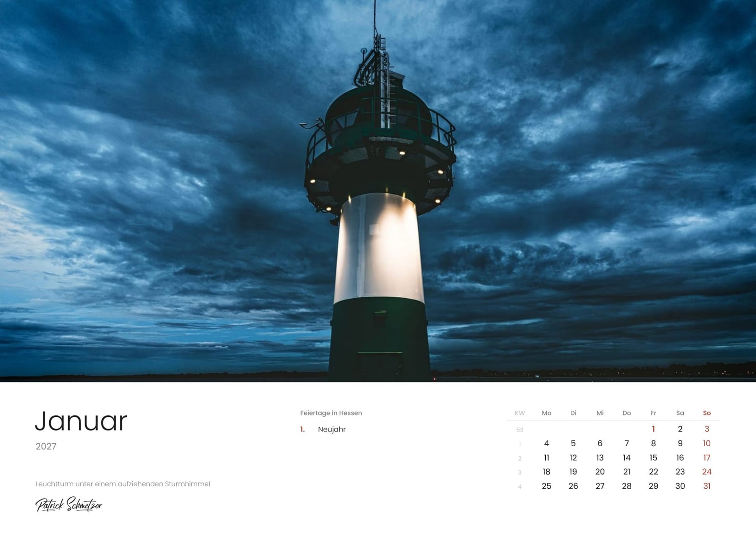Select Monday January 25

[x=547, y=486]
